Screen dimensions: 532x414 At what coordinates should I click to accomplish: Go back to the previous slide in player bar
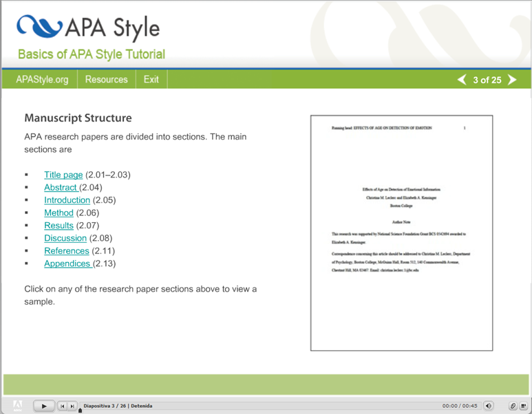point(62,406)
